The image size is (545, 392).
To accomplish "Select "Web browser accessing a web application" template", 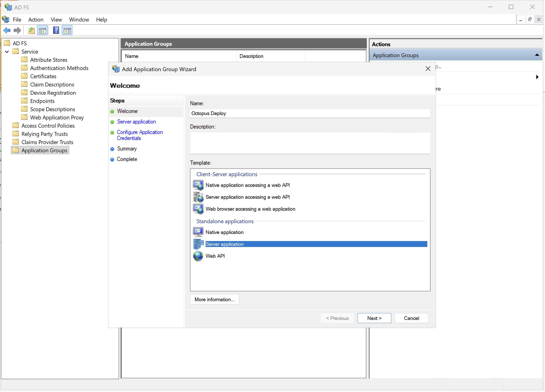I will [250, 209].
